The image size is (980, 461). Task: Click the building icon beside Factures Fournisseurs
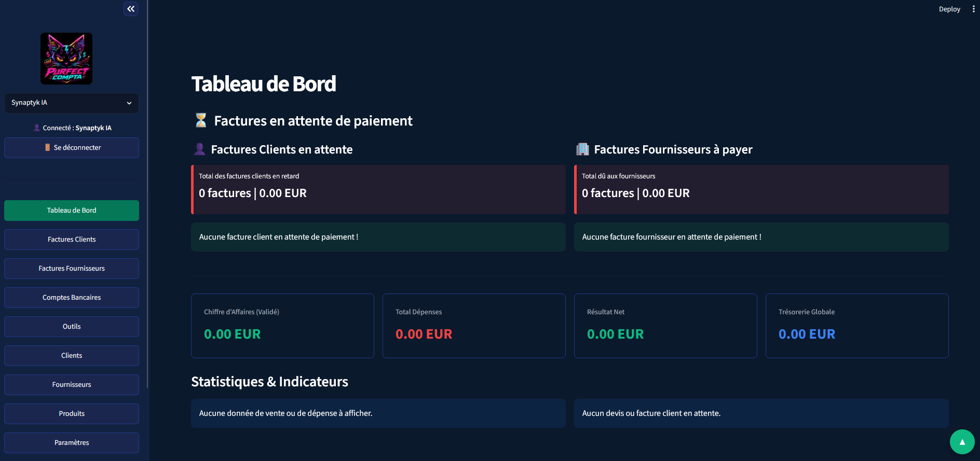point(582,149)
